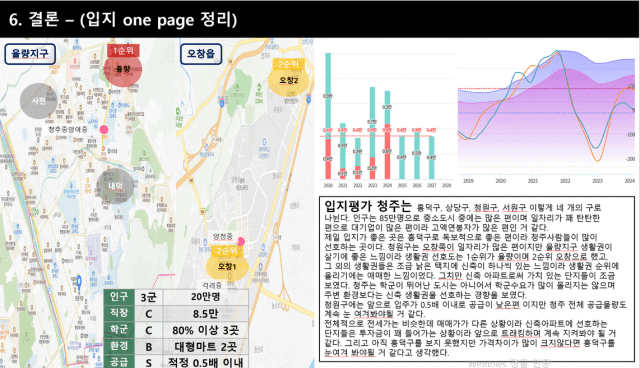Viewport: 640px width, 368px height.
Task: Click the 학군 green table cell
Action: 119,329
